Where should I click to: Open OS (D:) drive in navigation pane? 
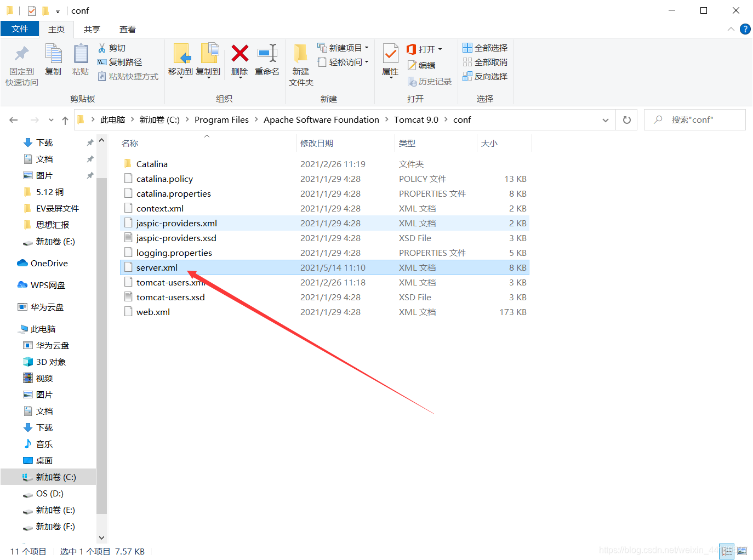pos(43,494)
